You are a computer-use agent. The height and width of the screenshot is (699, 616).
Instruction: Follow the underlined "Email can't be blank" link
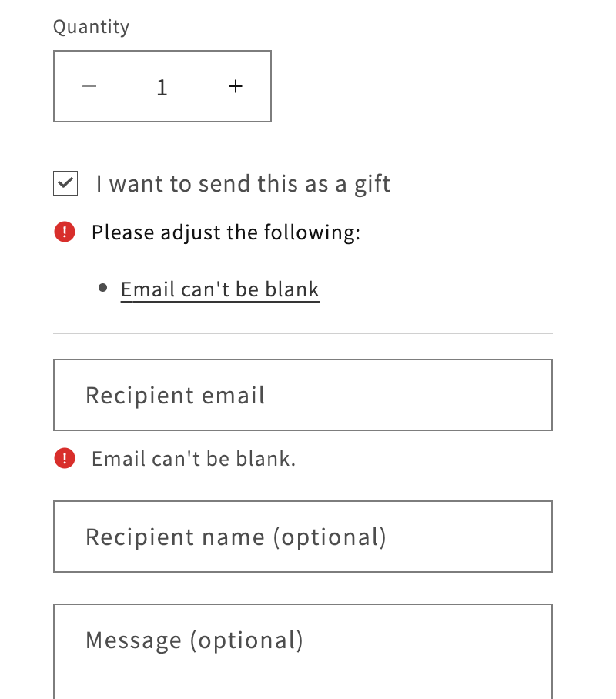(x=220, y=289)
